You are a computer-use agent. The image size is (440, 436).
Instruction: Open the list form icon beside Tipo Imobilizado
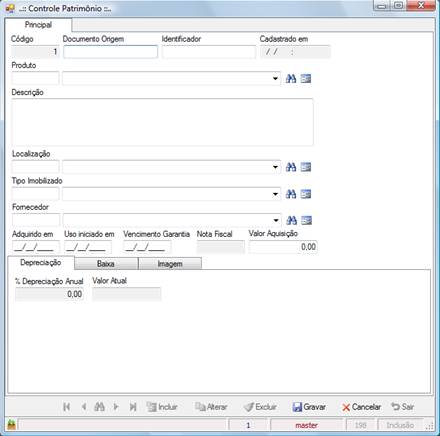point(306,194)
